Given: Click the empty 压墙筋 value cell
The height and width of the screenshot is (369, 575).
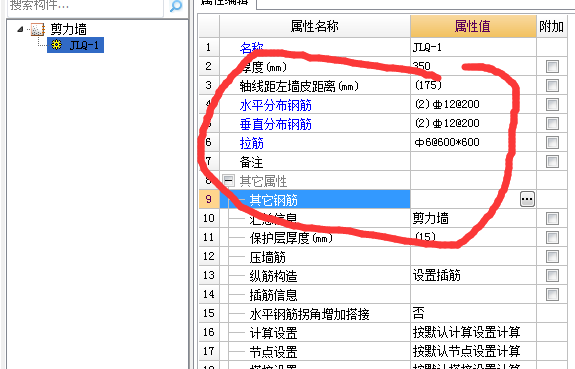Looking at the screenshot, I should [x=473, y=256].
